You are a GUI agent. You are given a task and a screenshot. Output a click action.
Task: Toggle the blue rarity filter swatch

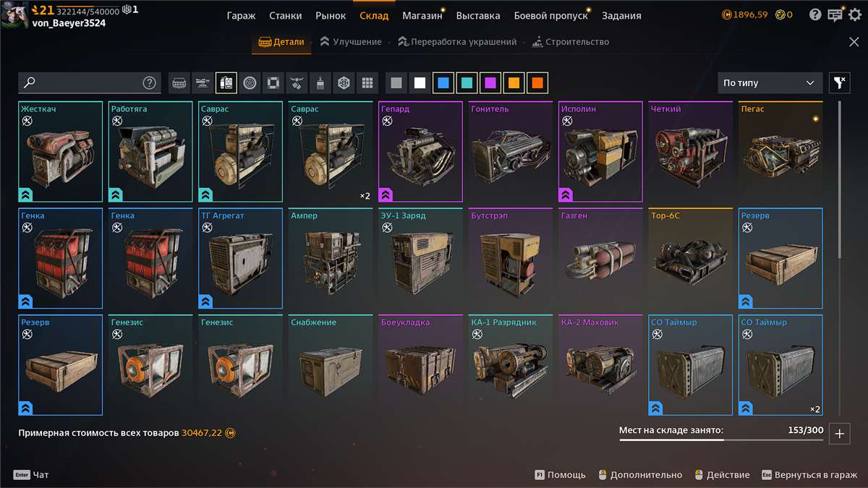443,82
